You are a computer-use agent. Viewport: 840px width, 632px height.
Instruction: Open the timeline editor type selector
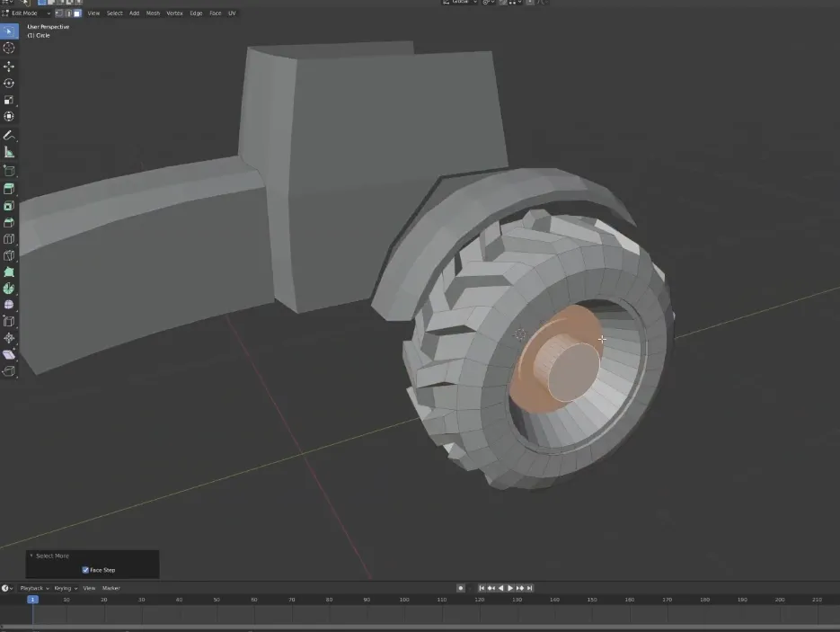[x=7, y=588]
